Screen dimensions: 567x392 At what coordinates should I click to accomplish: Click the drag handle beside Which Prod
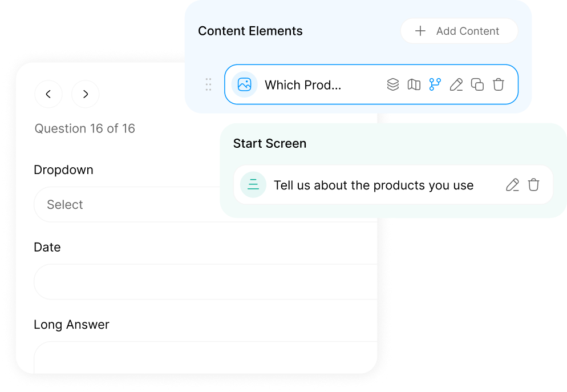tap(208, 84)
